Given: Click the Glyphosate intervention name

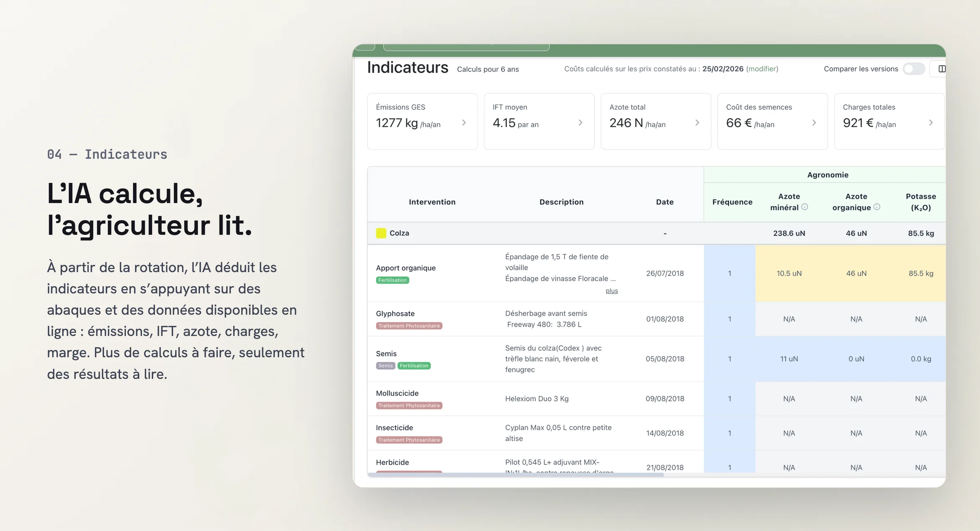Looking at the screenshot, I should pos(395,314).
